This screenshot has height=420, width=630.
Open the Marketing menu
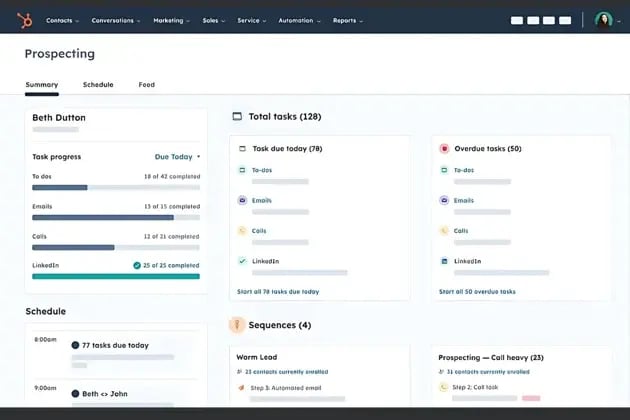172,20
